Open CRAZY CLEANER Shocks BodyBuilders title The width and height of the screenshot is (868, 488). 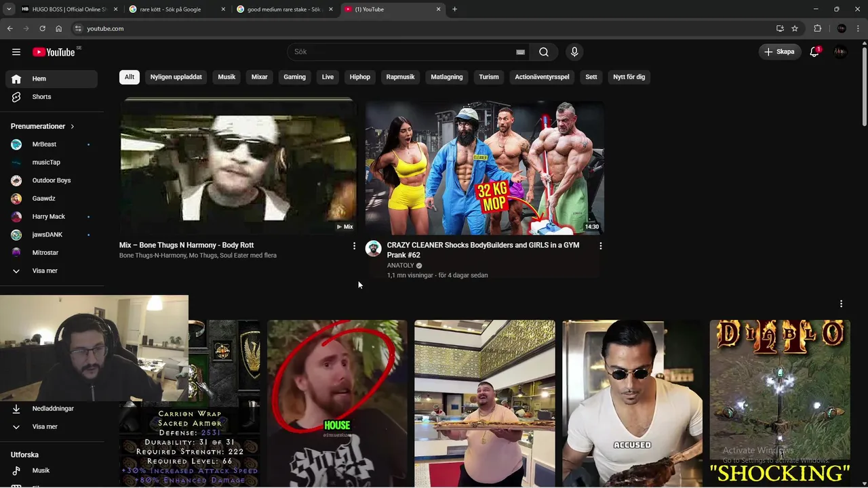(x=483, y=250)
